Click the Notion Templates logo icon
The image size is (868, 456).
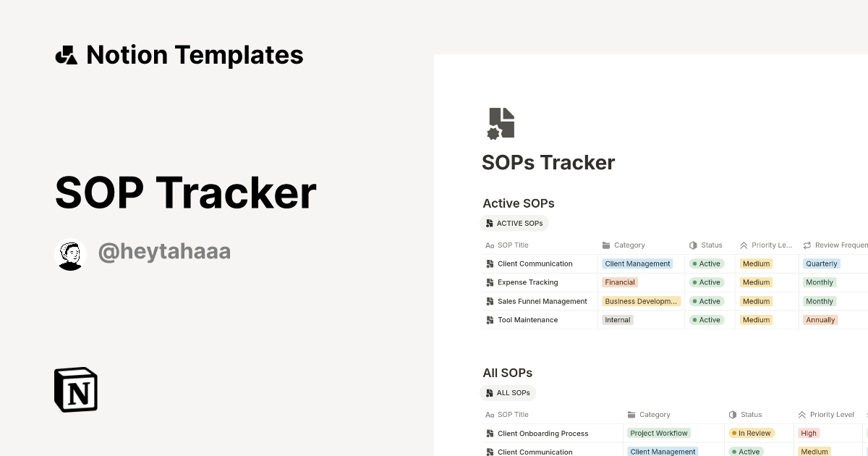(66, 54)
